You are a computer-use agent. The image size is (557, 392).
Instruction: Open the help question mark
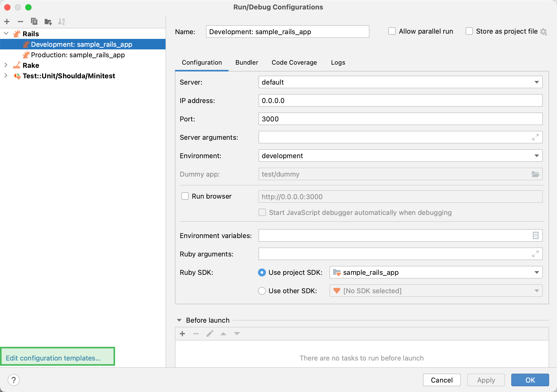coord(13,380)
